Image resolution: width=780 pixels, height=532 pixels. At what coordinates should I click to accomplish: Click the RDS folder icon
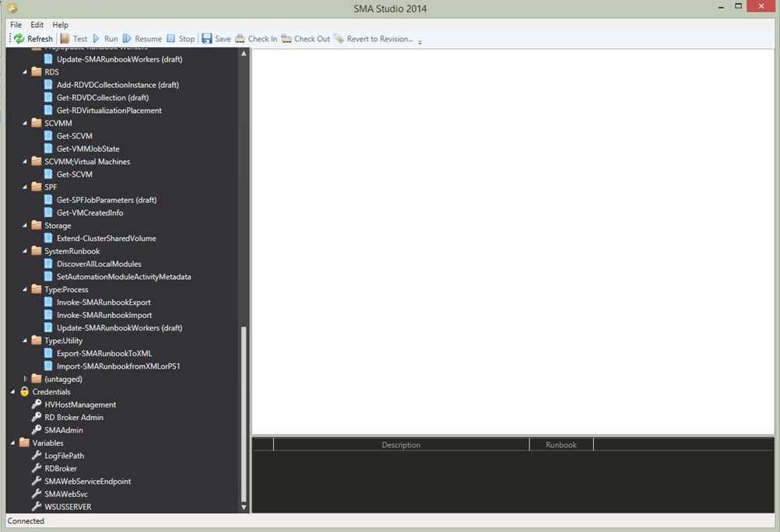[x=37, y=72]
